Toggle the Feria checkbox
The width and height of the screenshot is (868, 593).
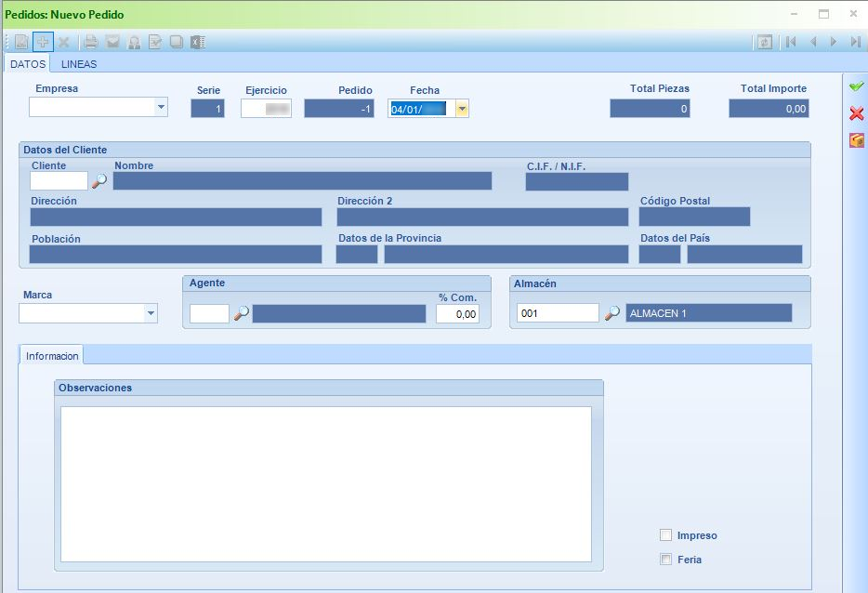pyautogui.click(x=666, y=560)
